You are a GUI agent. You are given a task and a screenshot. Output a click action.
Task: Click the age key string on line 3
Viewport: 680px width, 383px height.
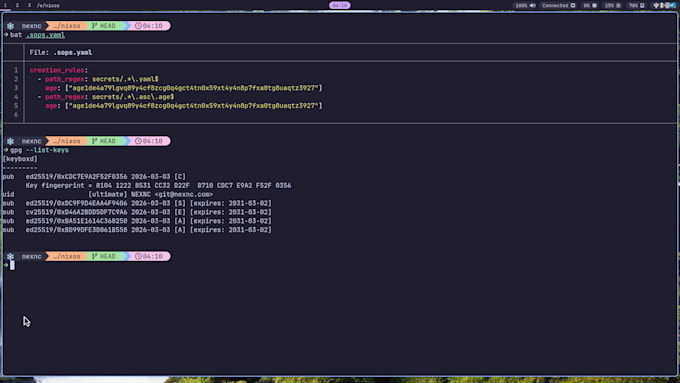[x=194, y=88]
